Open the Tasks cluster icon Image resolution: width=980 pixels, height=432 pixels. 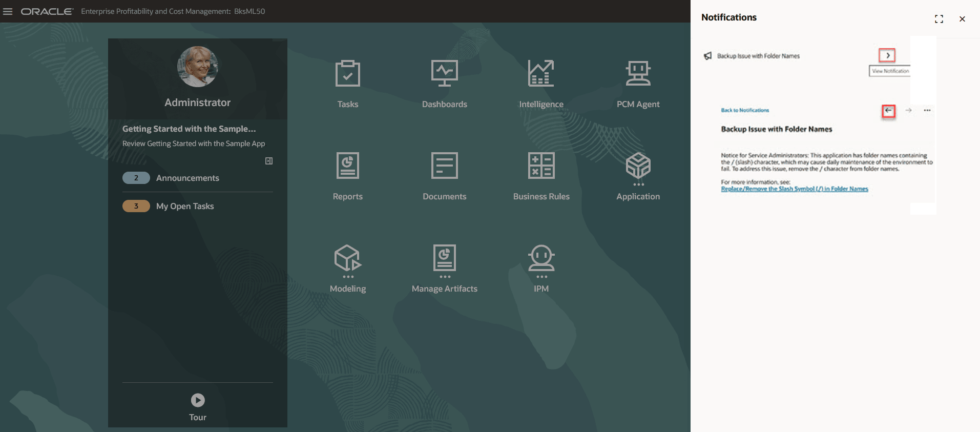348,74
